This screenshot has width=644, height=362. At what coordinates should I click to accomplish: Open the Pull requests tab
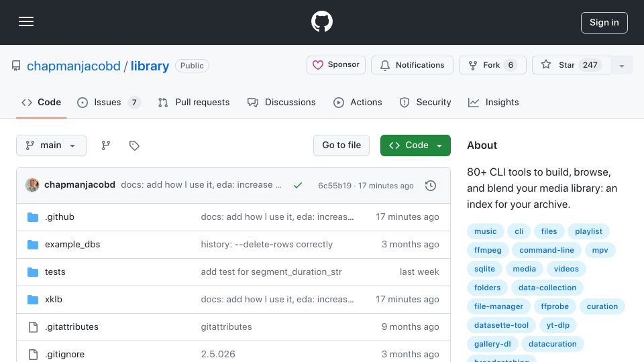click(x=194, y=102)
